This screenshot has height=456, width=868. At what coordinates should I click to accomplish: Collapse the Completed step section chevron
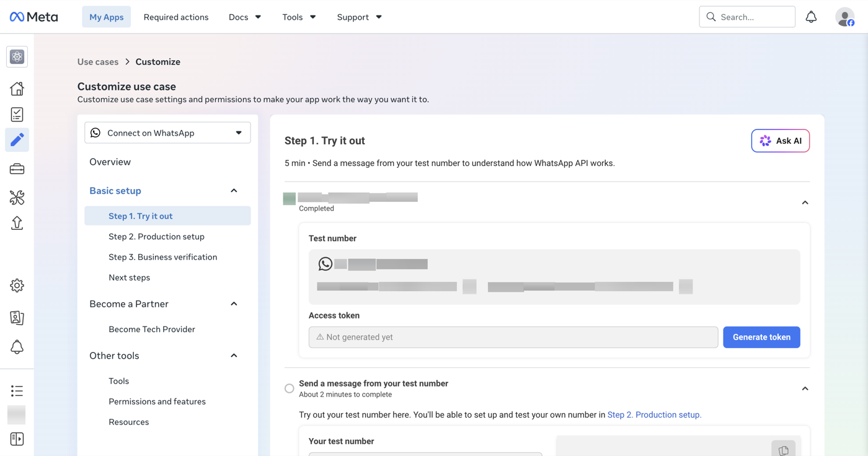click(805, 203)
